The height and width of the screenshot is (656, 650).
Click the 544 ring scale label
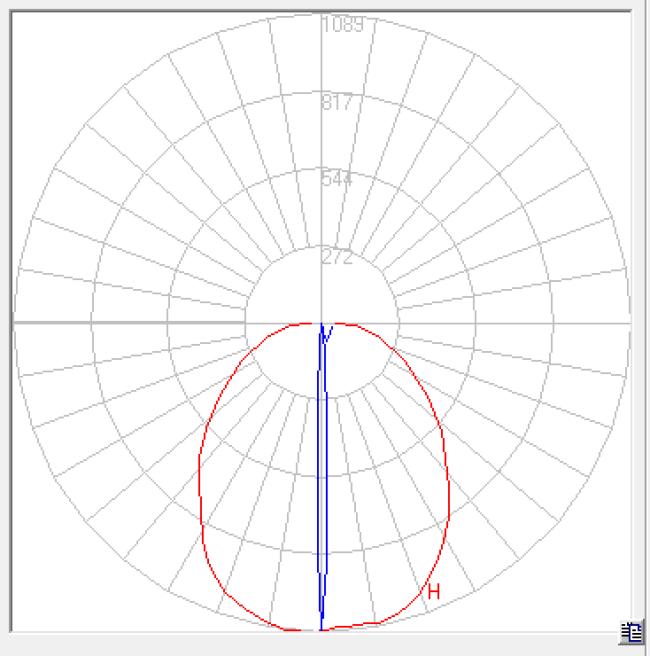[337, 180]
